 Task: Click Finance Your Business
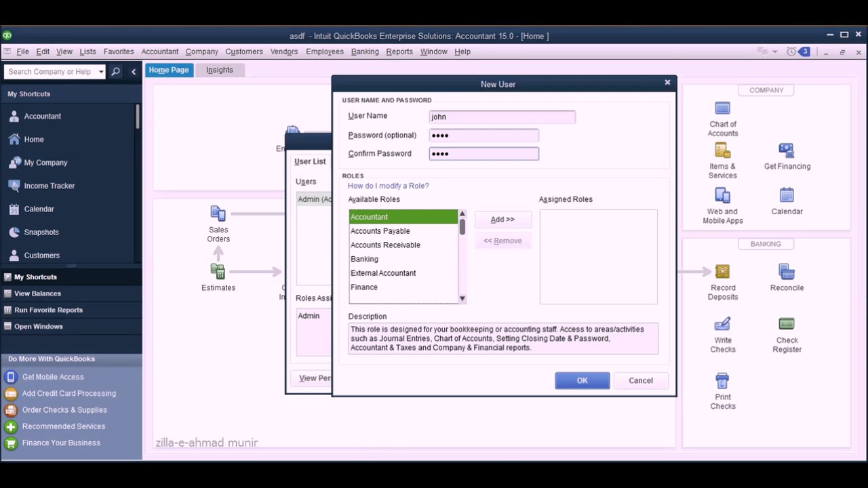click(61, 443)
